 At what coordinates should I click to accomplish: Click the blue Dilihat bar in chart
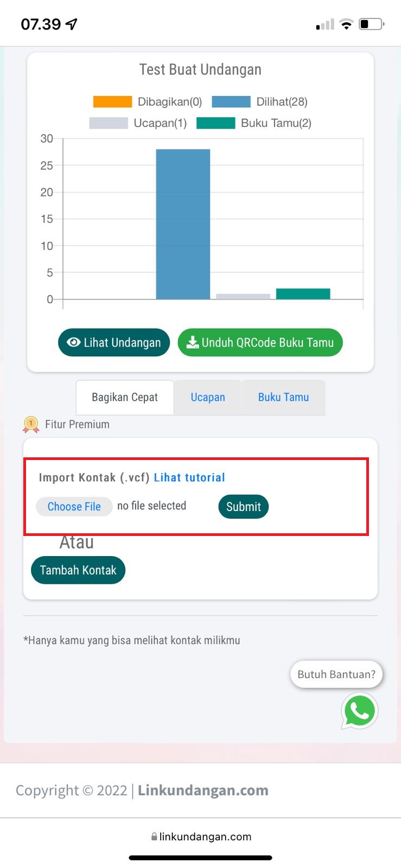pos(183,224)
